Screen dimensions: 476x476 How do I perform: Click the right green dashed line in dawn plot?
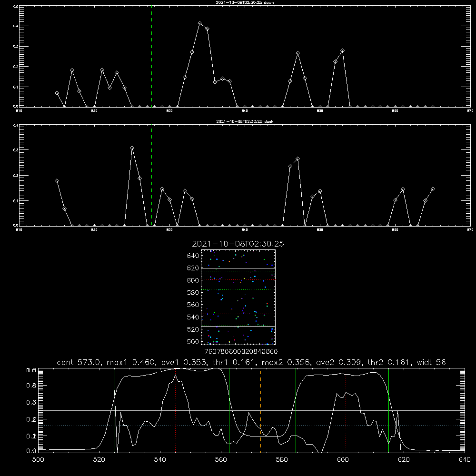[263, 56]
